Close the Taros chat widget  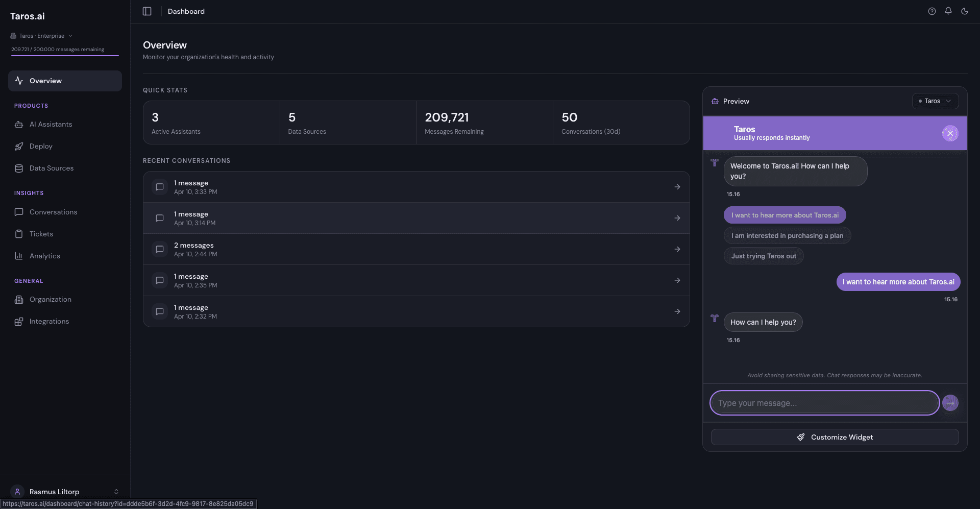pos(950,133)
